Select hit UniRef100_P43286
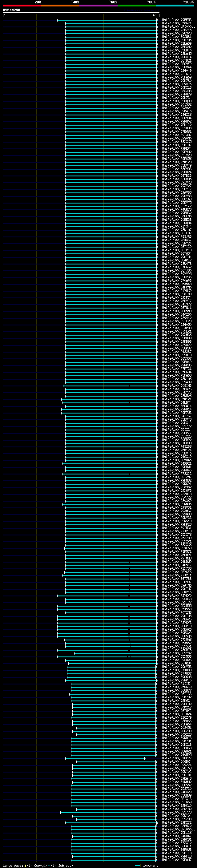Image resolution: width=197 pixels, height=868 pixels. coord(176,446)
